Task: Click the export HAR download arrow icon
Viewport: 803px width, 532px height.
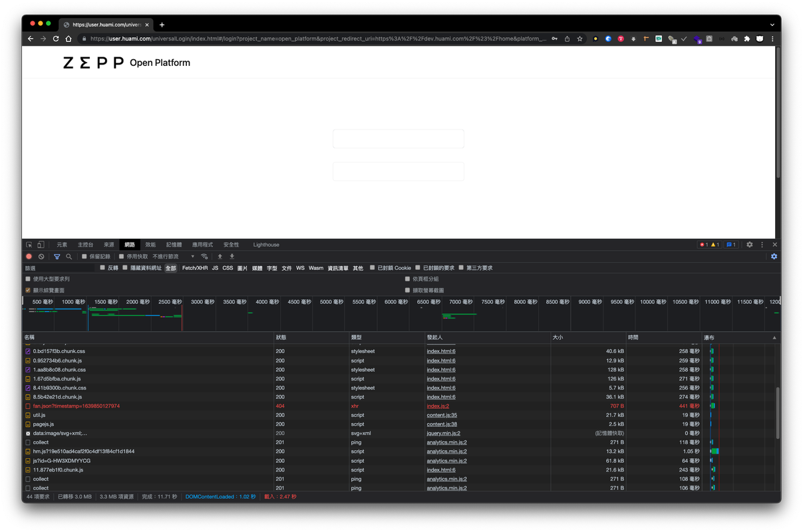Action: (232, 257)
